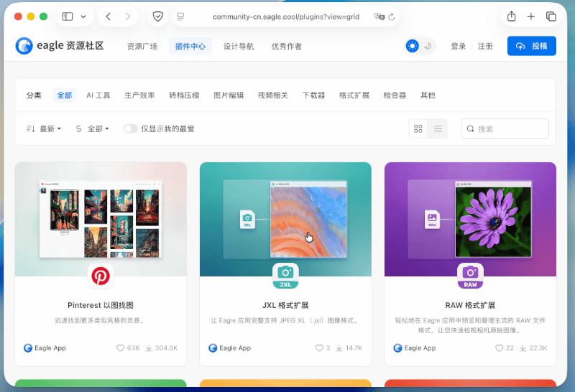
Task: Select the 转档压缩 category
Action: [184, 95]
